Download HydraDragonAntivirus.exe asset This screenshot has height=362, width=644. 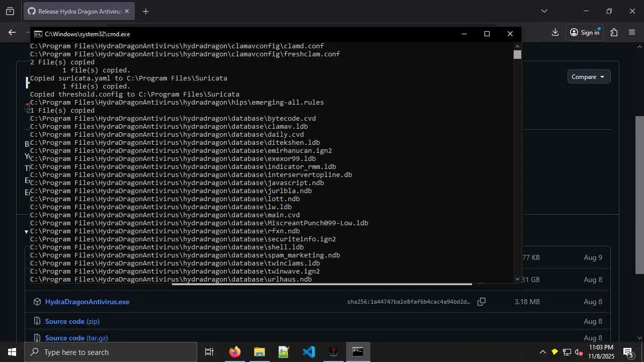click(x=87, y=302)
